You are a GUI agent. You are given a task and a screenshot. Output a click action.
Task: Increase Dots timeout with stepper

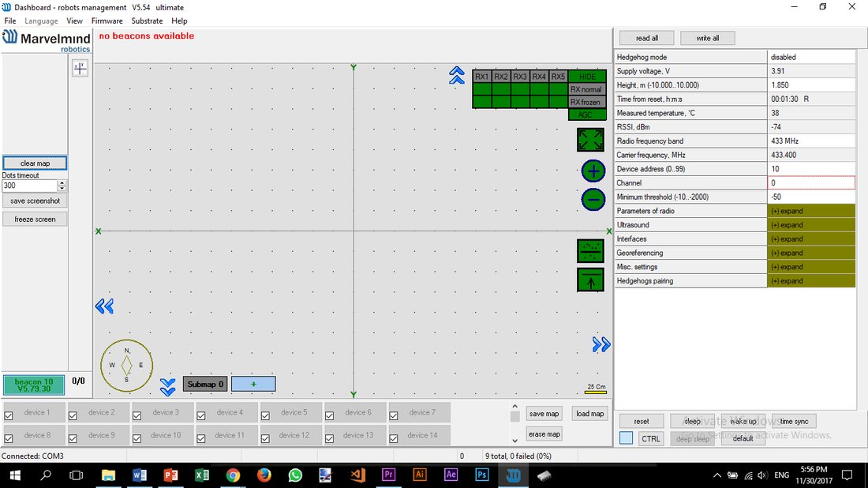coord(62,182)
